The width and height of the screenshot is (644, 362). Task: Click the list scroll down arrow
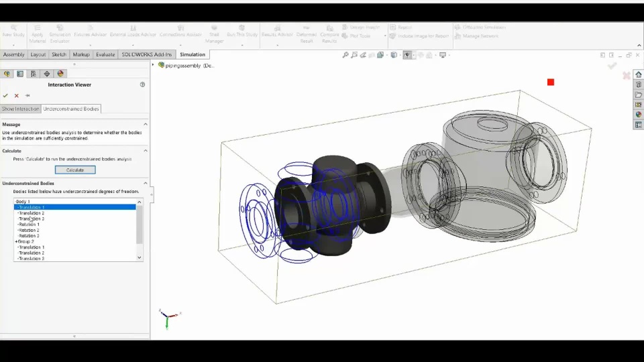point(140,257)
